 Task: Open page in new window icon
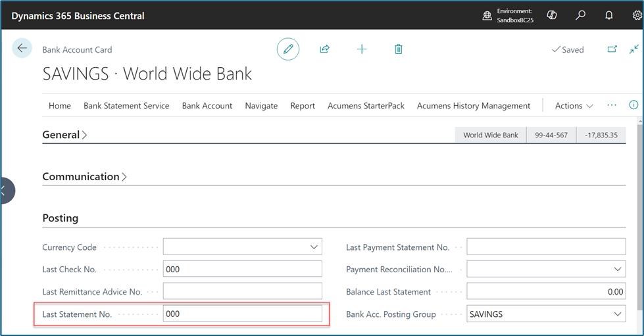612,49
